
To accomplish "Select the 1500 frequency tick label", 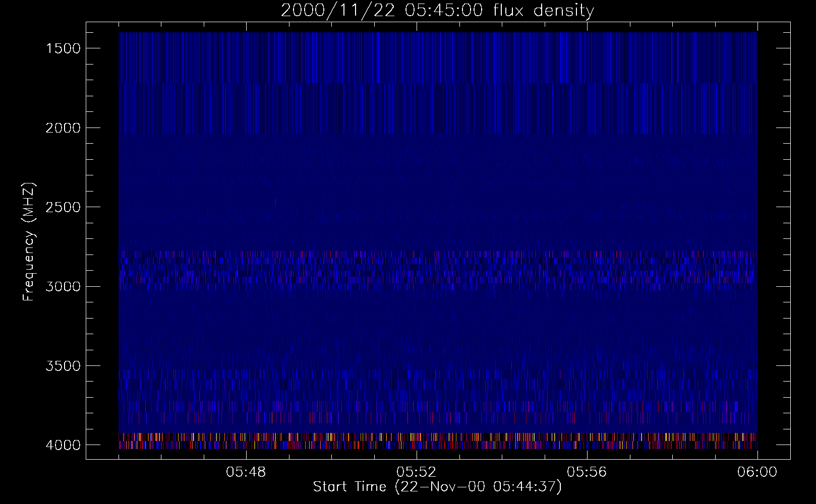I will pos(63,48).
